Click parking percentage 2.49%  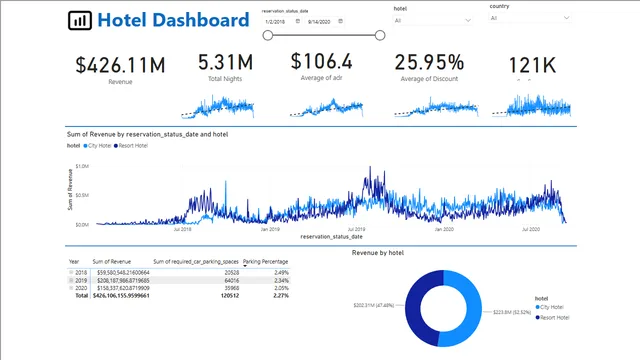(281, 272)
